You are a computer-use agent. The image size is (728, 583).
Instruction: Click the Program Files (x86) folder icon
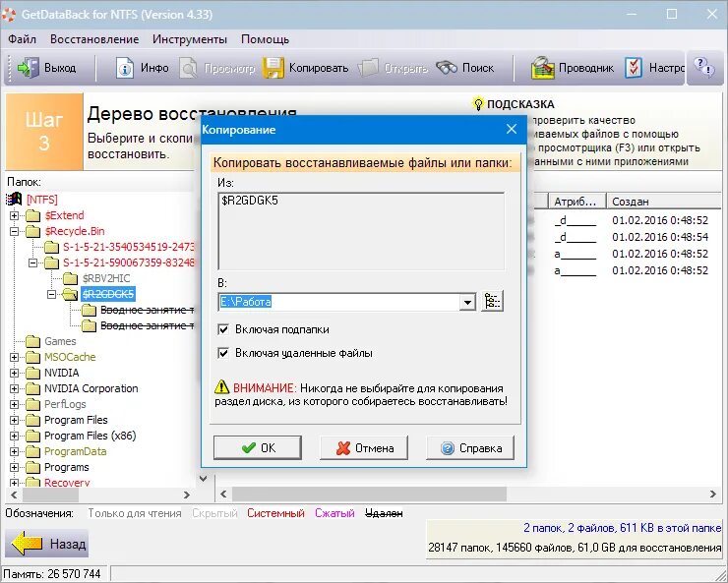pos(33,436)
